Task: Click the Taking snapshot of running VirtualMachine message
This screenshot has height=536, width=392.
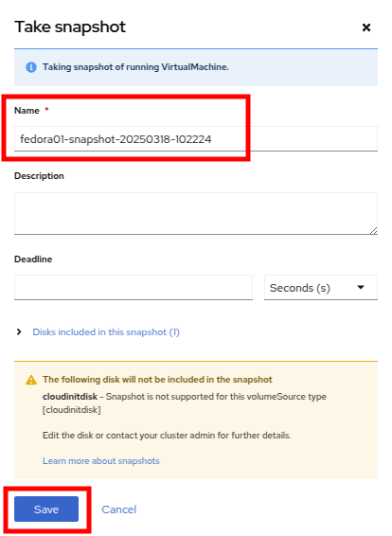Action: pyautogui.click(x=135, y=67)
